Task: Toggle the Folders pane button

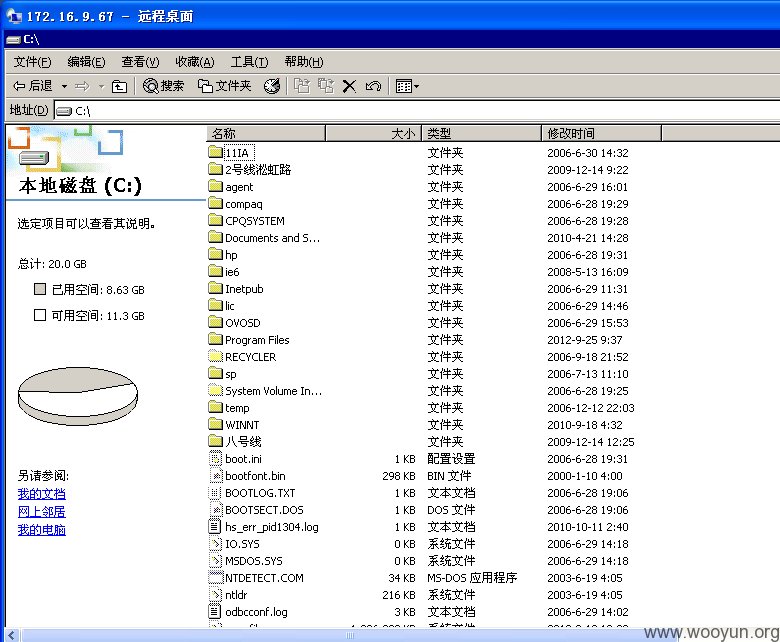Action: coord(224,86)
